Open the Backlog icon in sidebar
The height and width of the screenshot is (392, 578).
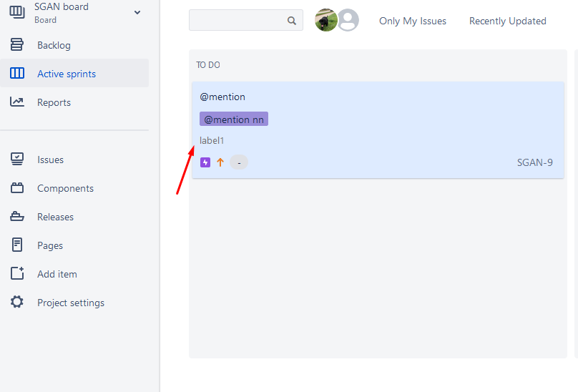point(16,44)
